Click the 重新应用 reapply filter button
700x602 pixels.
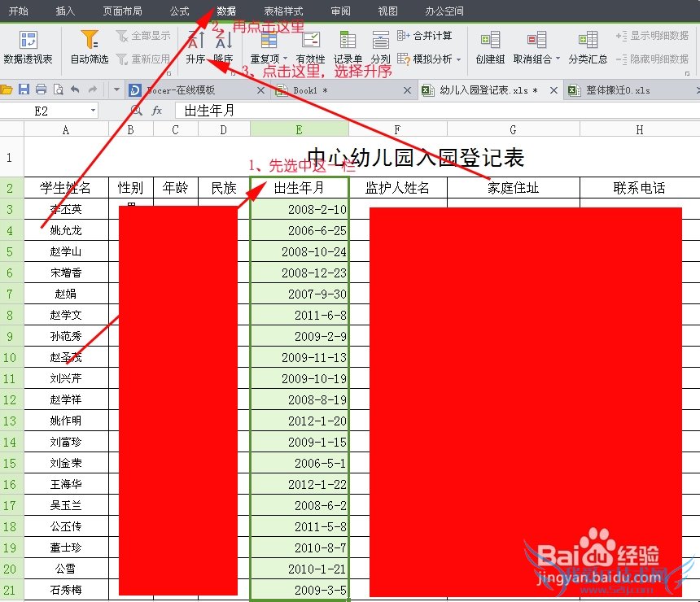click(x=143, y=59)
